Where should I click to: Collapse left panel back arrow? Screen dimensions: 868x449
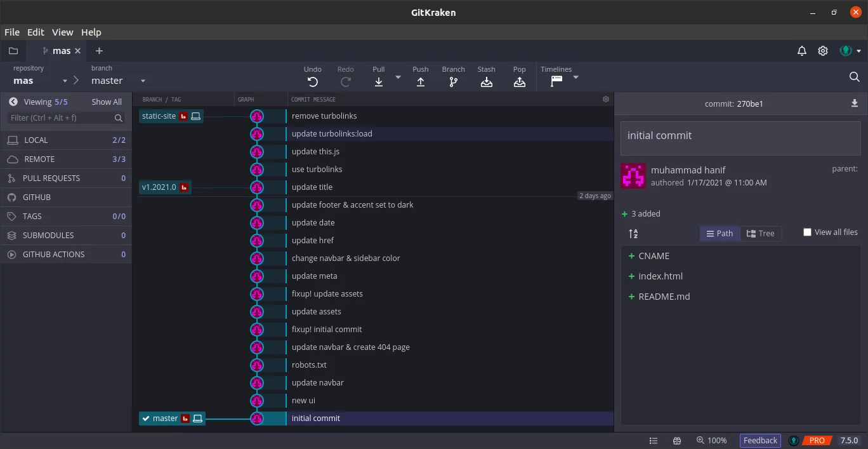coord(13,102)
